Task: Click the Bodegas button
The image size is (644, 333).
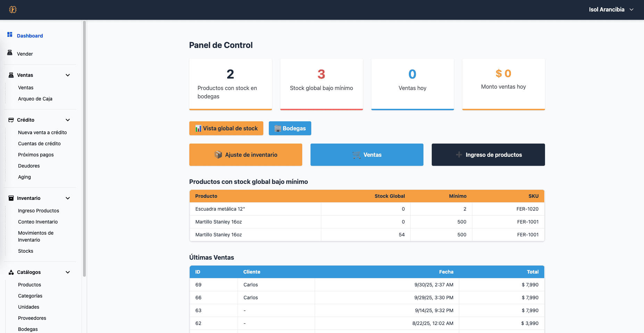Action: click(290, 128)
